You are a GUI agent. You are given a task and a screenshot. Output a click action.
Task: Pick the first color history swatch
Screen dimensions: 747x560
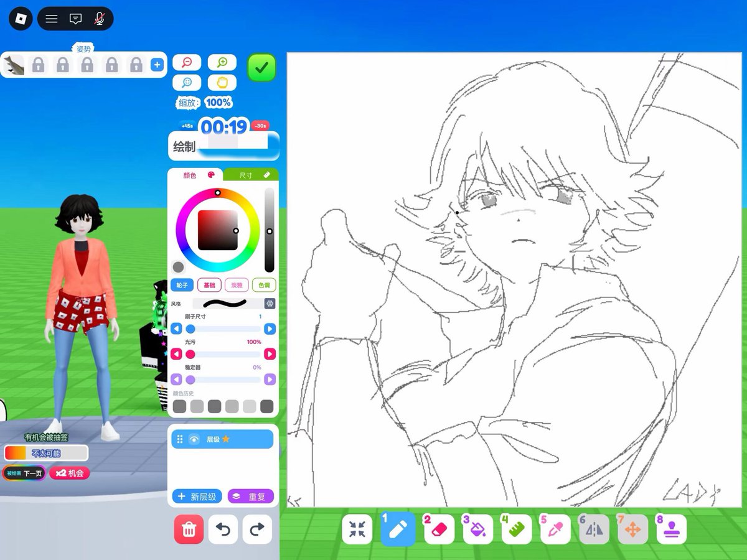pos(179,406)
